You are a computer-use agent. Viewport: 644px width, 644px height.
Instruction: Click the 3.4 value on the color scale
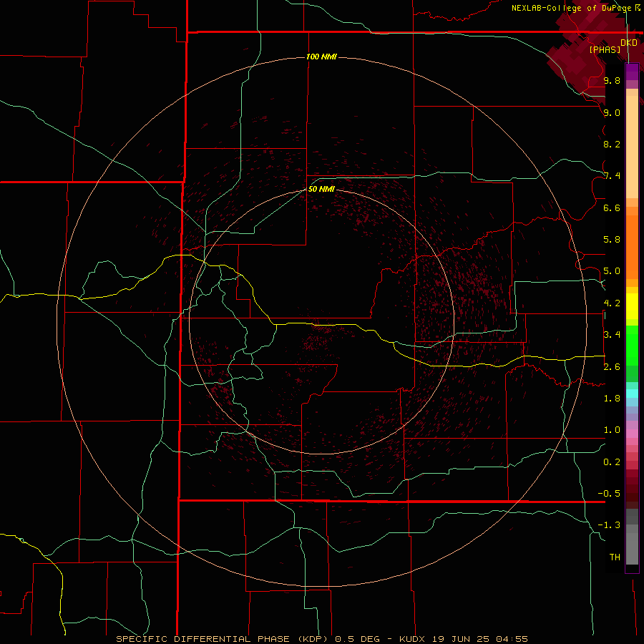[612, 335]
